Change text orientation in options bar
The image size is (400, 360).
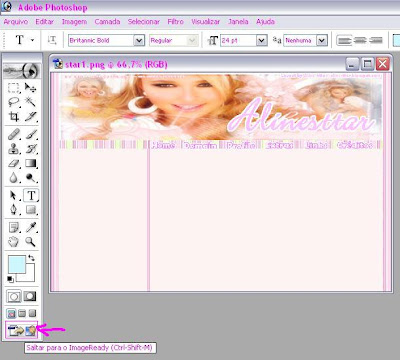[52, 40]
